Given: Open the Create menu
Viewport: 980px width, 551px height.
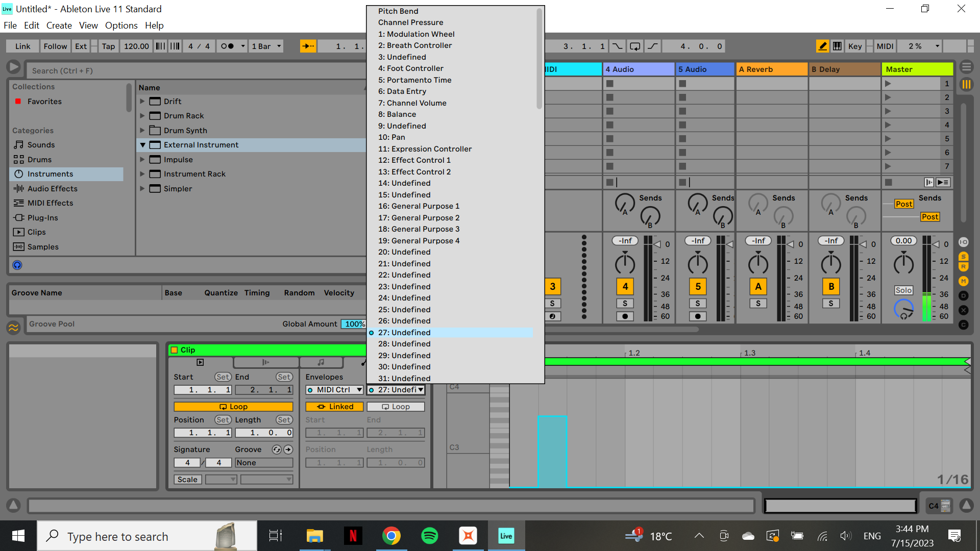Looking at the screenshot, I should click(x=59, y=26).
